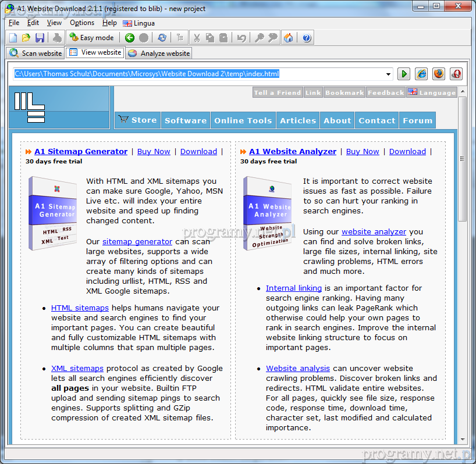476x464 pixels.
Task: Click the New project icon
Action: (x=13, y=38)
